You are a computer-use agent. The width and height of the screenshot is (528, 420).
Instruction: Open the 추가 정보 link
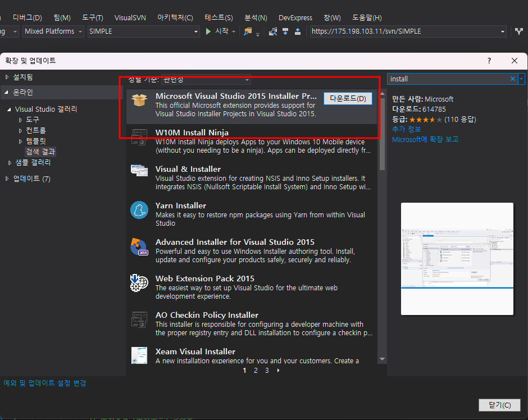pyautogui.click(x=406, y=129)
